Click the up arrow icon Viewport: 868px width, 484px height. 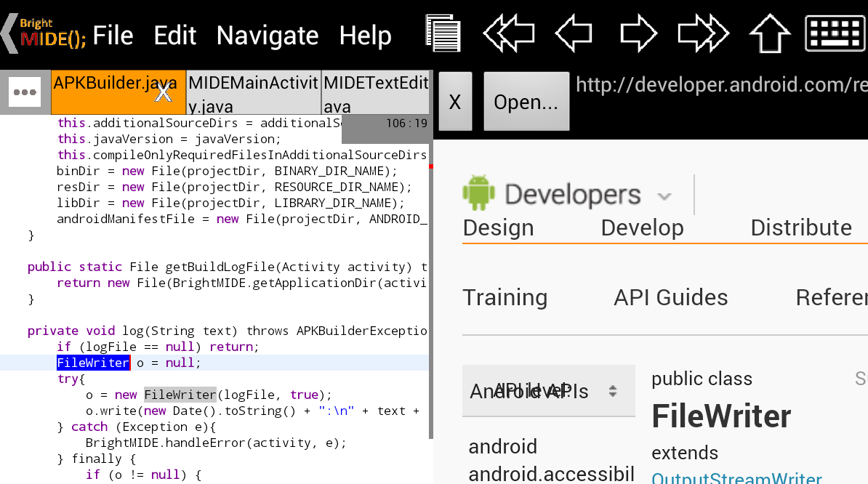click(769, 33)
